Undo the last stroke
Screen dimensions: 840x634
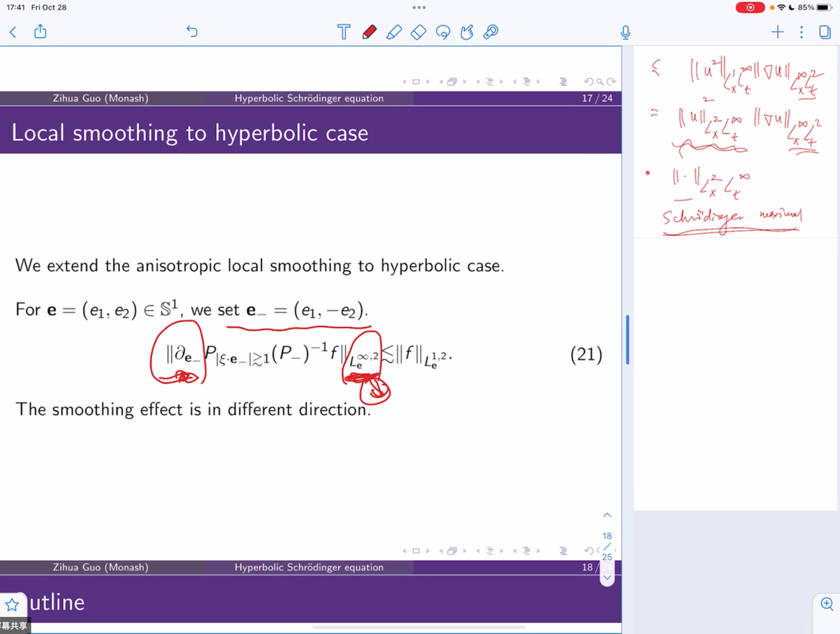[x=192, y=32]
